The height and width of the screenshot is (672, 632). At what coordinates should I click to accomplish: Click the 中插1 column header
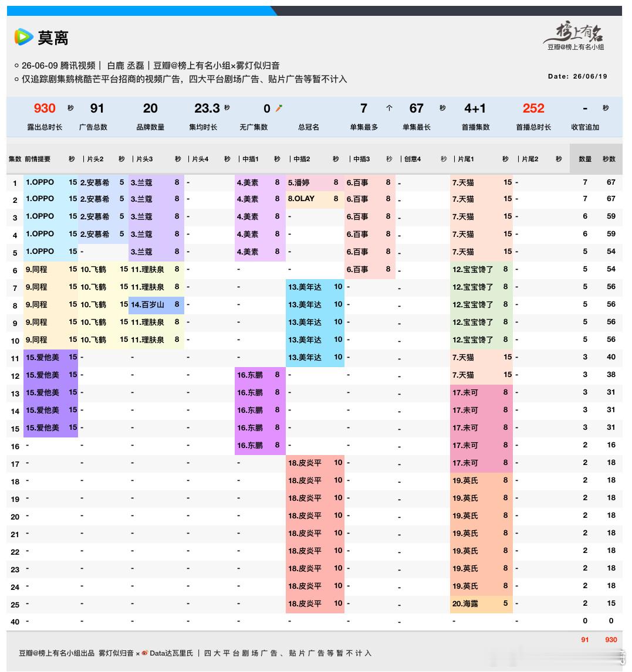click(x=251, y=159)
